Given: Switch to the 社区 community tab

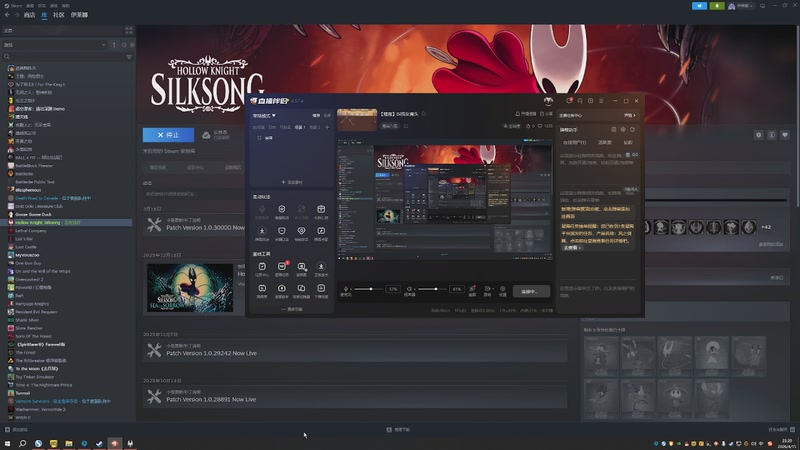Looking at the screenshot, I should click(59, 15).
